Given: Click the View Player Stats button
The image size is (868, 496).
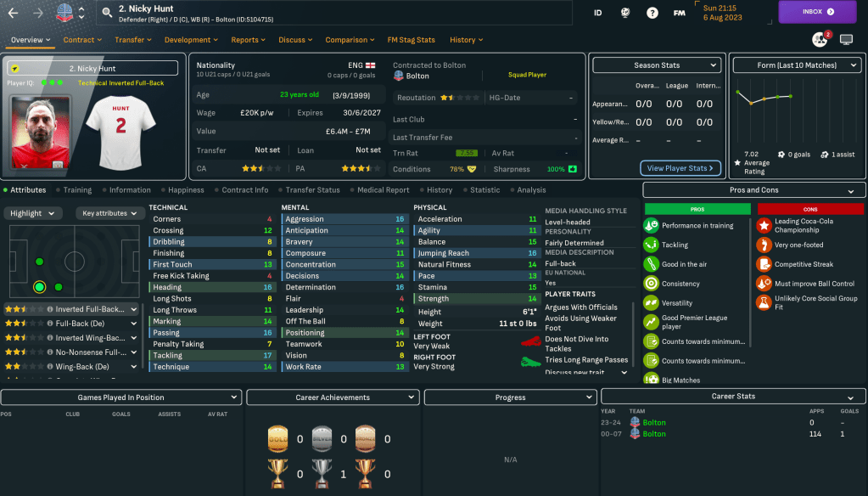Looking at the screenshot, I should 680,168.
